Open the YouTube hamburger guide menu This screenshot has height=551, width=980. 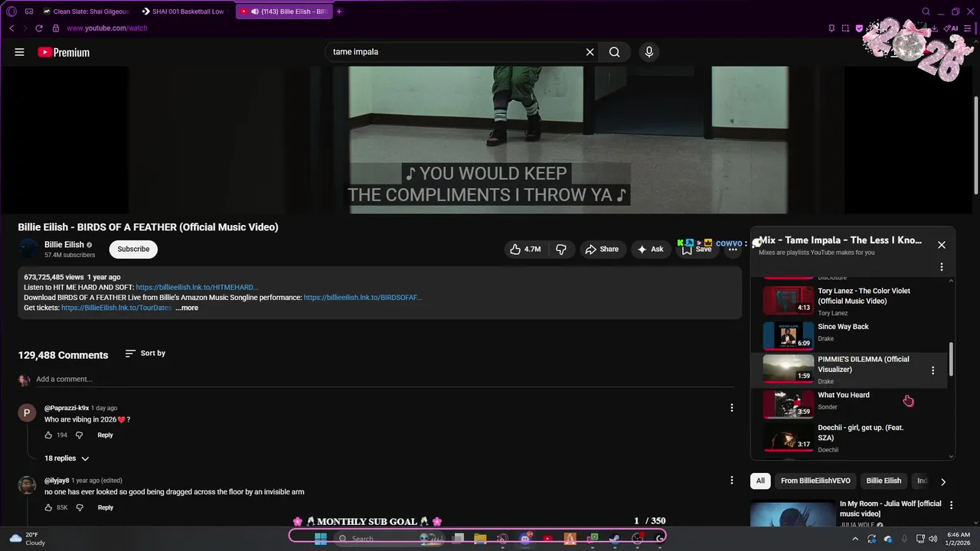(19, 52)
